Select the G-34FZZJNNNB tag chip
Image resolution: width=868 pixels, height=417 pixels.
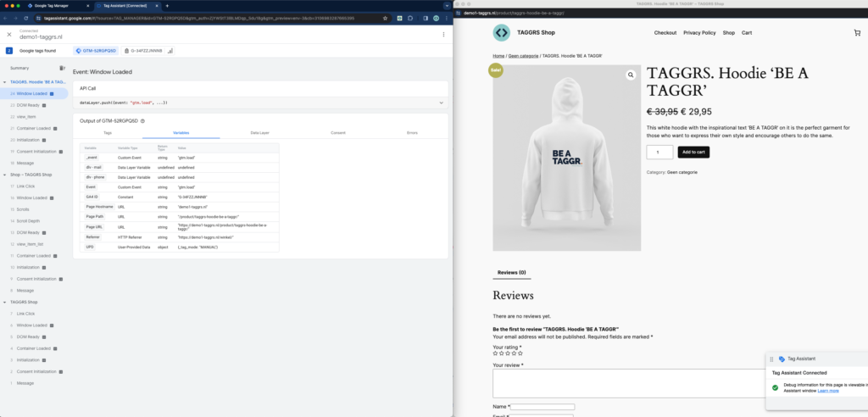(144, 50)
